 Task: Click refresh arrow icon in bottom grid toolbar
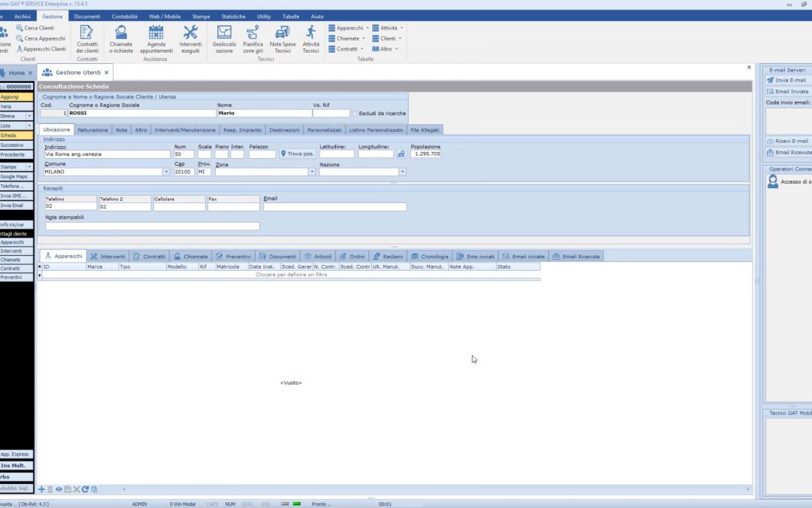[85, 489]
